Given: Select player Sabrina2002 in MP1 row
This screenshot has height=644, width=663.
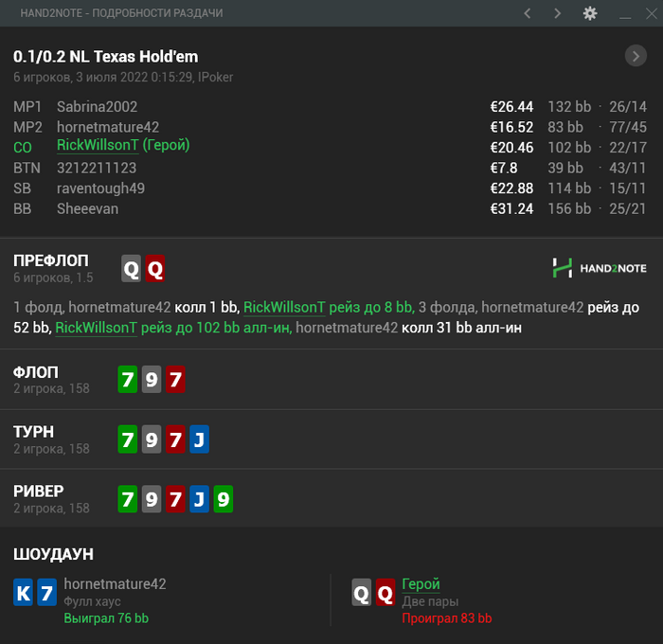Looking at the screenshot, I should 97,107.
